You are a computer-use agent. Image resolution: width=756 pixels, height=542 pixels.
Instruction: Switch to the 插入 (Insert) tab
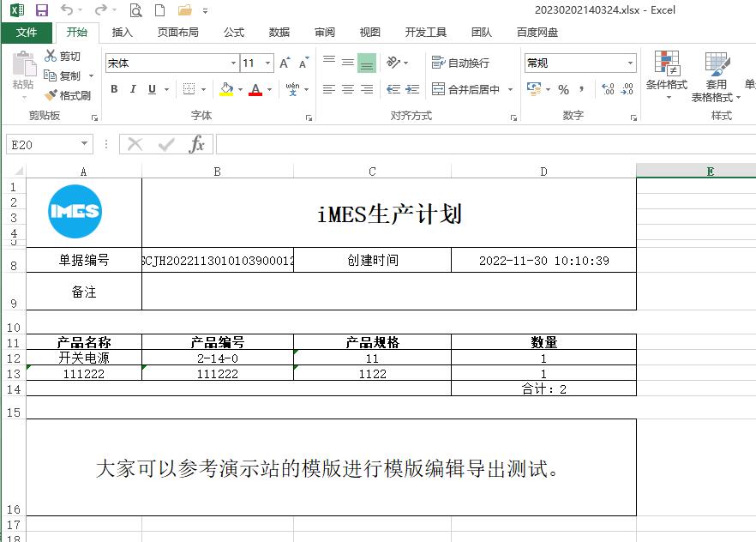(x=122, y=33)
